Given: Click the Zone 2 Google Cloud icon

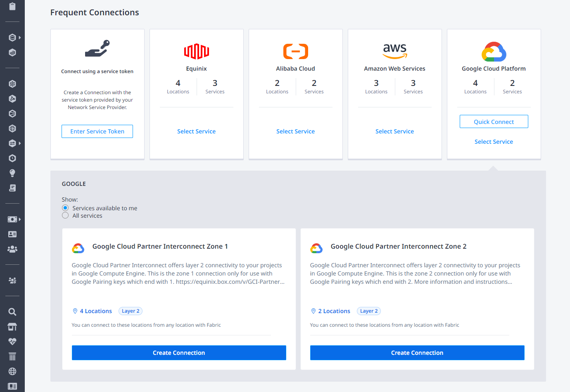Looking at the screenshot, I should [316, 248].
